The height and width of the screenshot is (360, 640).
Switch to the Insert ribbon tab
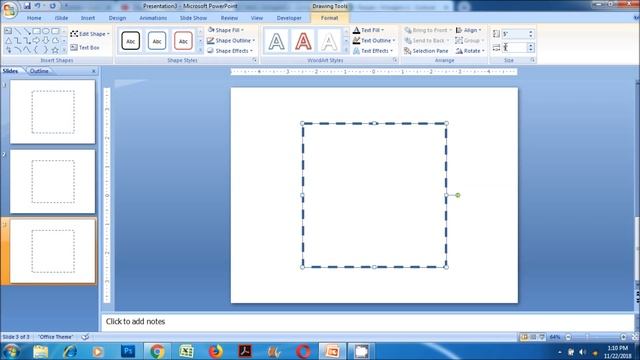(88, 18)
